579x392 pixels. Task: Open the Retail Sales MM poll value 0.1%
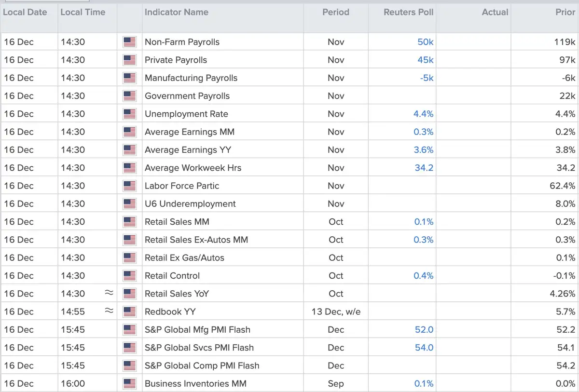click(424, 222)
